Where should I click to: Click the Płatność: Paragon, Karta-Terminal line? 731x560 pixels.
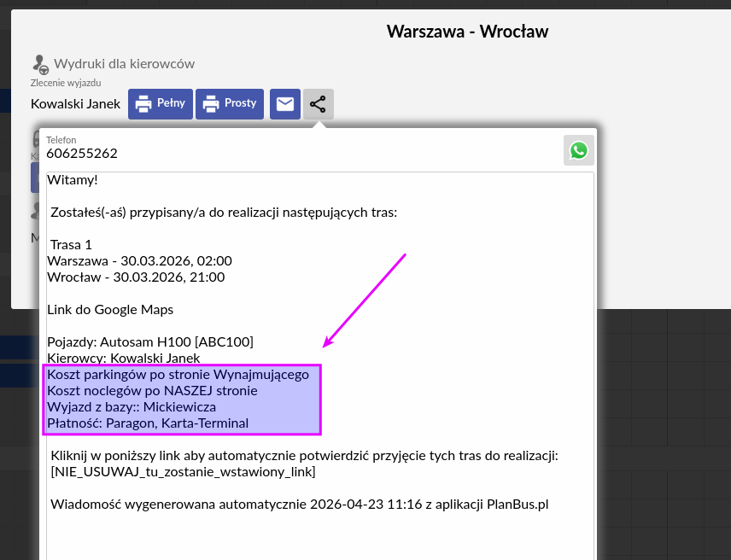pos(148,423)
